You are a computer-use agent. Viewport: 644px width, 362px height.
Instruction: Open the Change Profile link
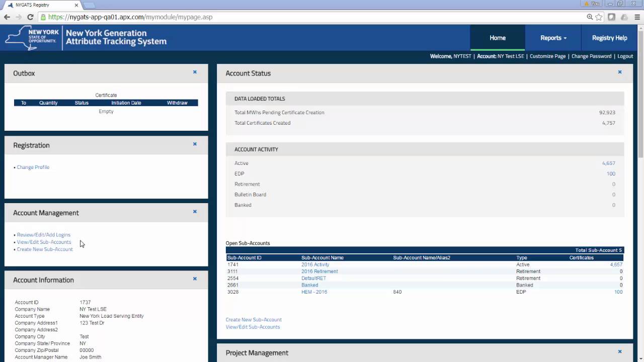(x=33, y=167)
